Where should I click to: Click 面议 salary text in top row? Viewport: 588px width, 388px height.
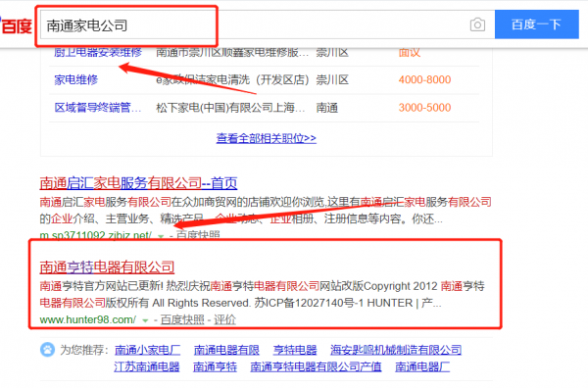(x=409, y=53)
